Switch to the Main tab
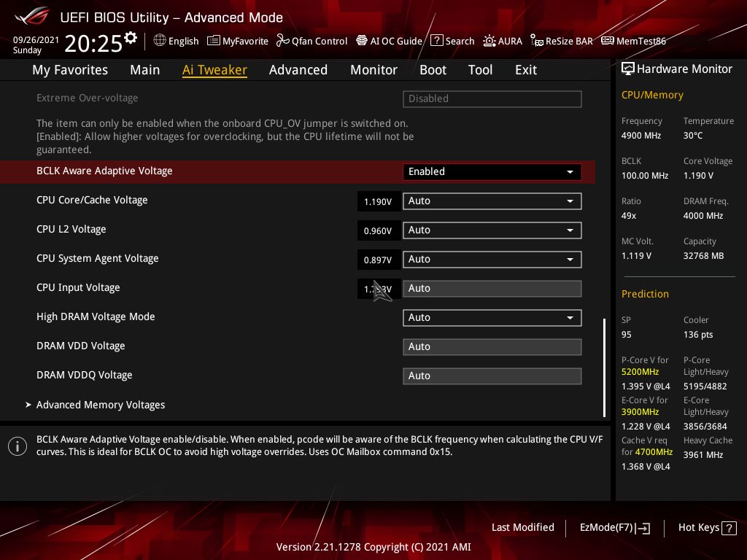 click(145, 70)
